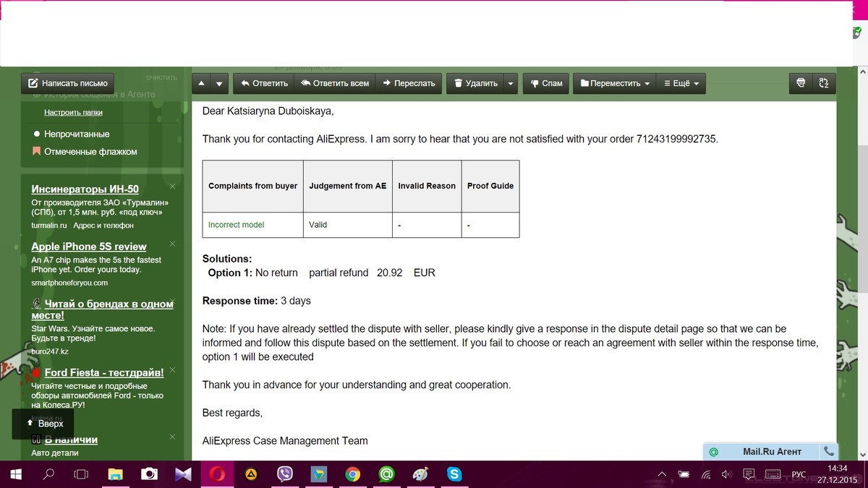
Task: Open Paint palette icon on the taskbar
Action: tap(420, 474)
